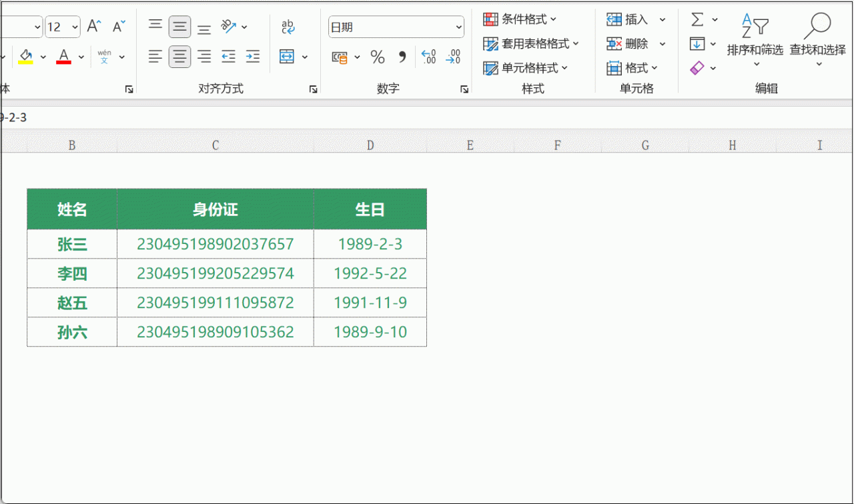Screen dimensions: 854x504
Task: Click the formula bar input
Action: [427, 117]
